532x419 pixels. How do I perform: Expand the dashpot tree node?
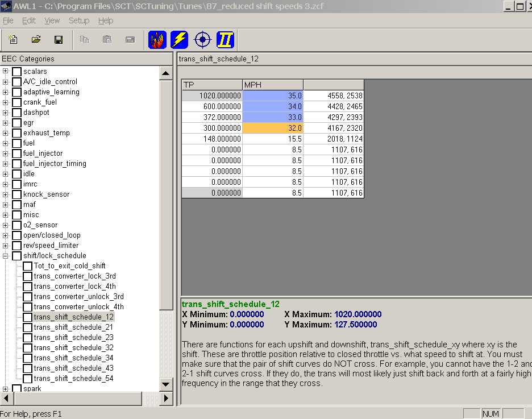point(6,113)
